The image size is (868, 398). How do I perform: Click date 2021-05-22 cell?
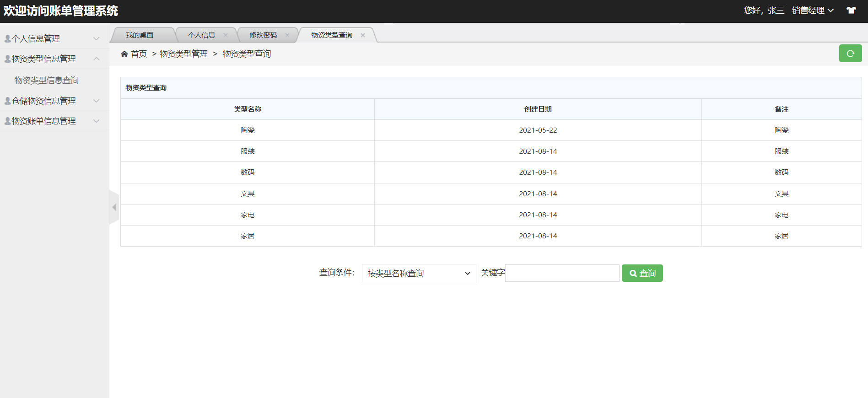(x=538, y=130)
